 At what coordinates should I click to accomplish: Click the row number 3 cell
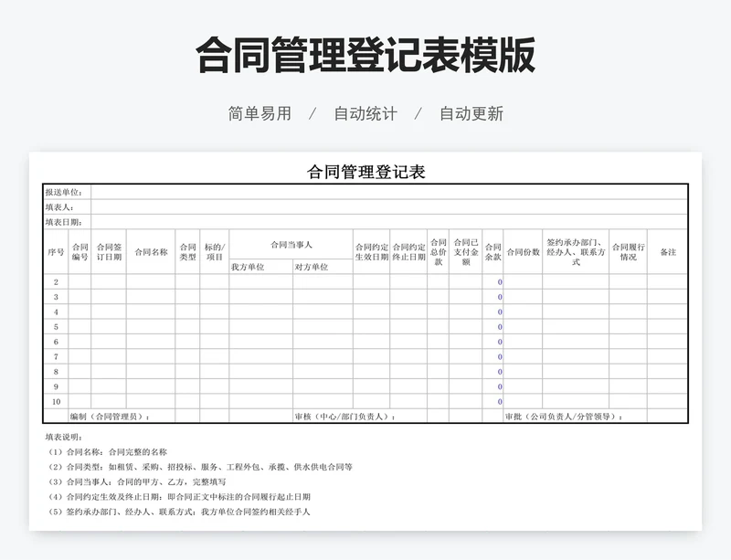point(56,297)
